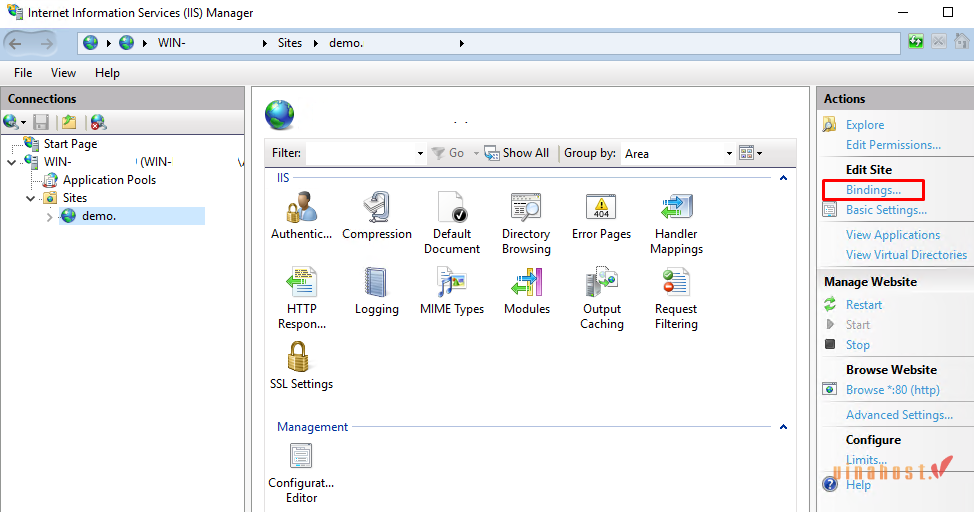Click the Explore action link
The height and width of the screenshot is (512, 974).
coord(865,125)
